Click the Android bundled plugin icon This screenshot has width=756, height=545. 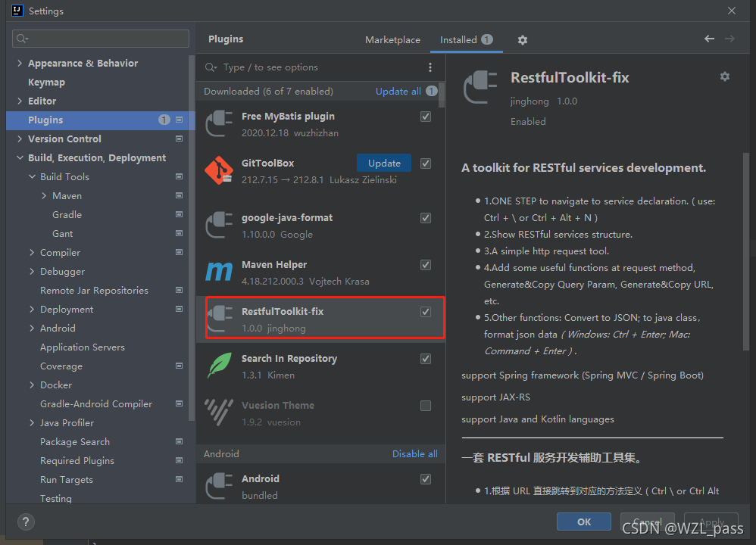click(220, 486)
